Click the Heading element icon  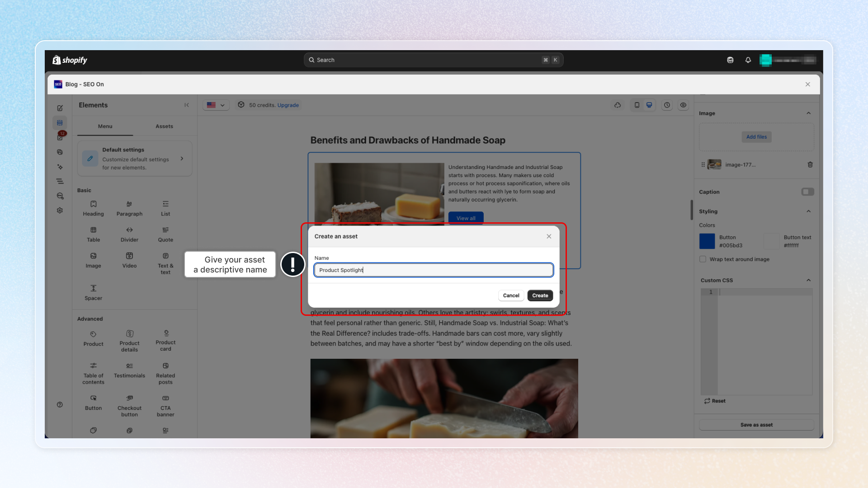coord(93,204)
